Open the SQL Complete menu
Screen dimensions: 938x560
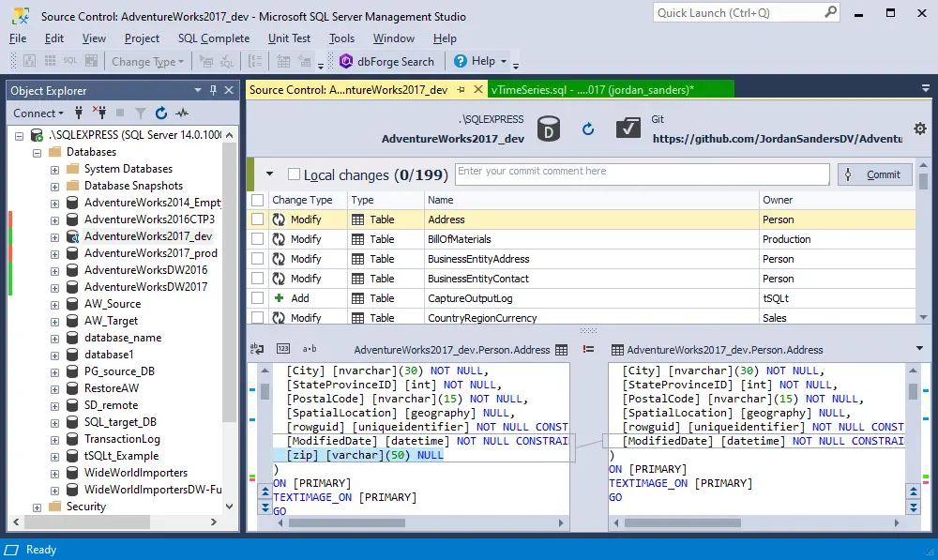pos(214,38)
